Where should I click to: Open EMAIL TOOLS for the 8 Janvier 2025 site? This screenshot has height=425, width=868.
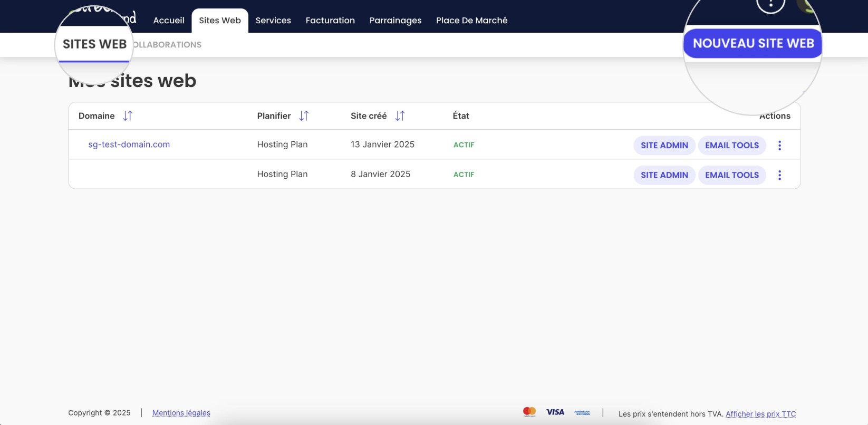point(732,175)
